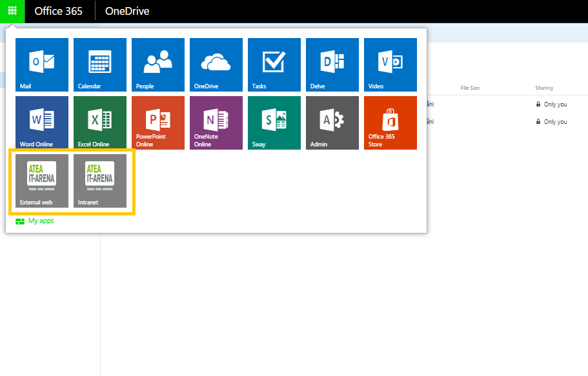The image size is (588, 376).
Task: Open the Office 365 Store tile
Action: tap(390, 123)
